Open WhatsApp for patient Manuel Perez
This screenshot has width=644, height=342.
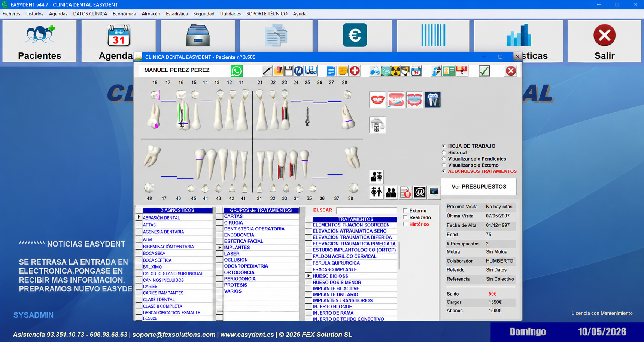[236, 71]
